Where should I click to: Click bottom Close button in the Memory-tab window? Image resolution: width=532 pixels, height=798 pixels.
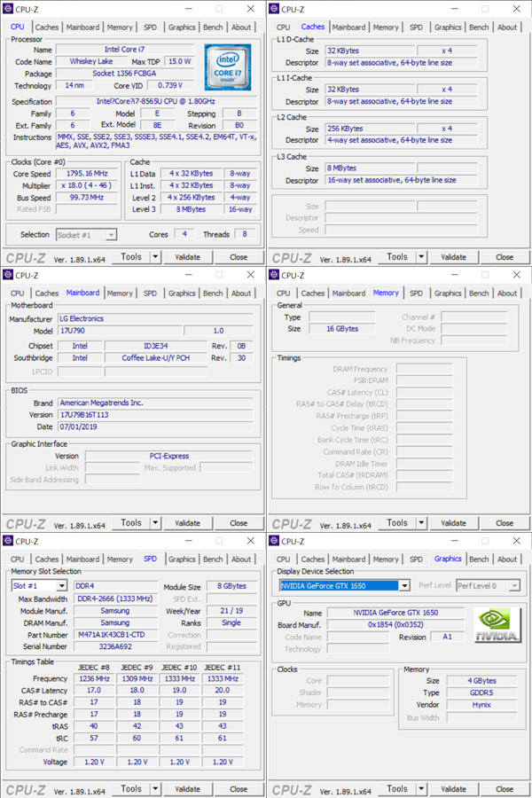point(505,522)
